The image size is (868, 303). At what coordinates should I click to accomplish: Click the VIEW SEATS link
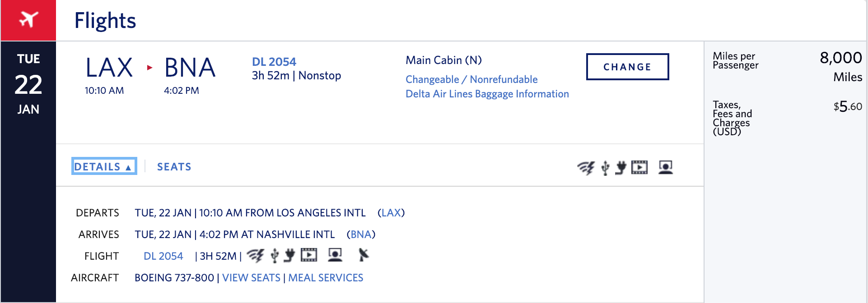point(251,278)
